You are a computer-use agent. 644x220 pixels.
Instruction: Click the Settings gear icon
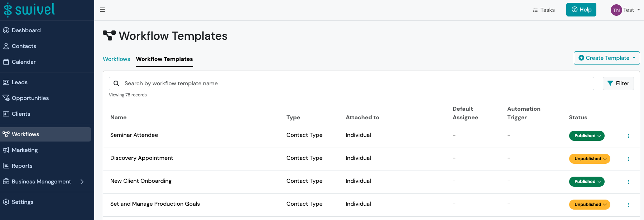6,202
